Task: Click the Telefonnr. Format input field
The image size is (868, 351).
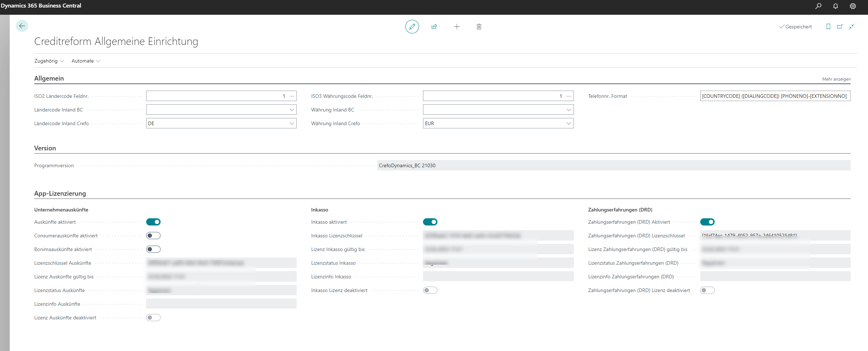Action: (775, 96)
